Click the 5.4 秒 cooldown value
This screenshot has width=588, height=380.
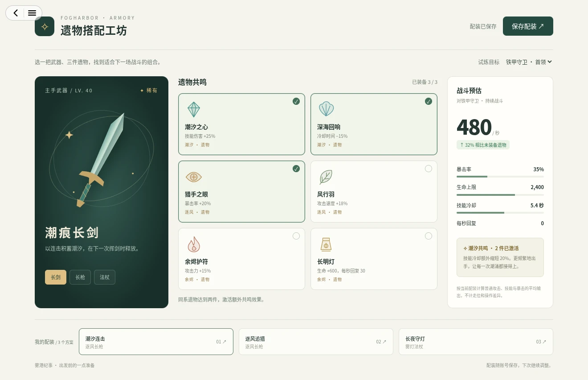point(537,206)
